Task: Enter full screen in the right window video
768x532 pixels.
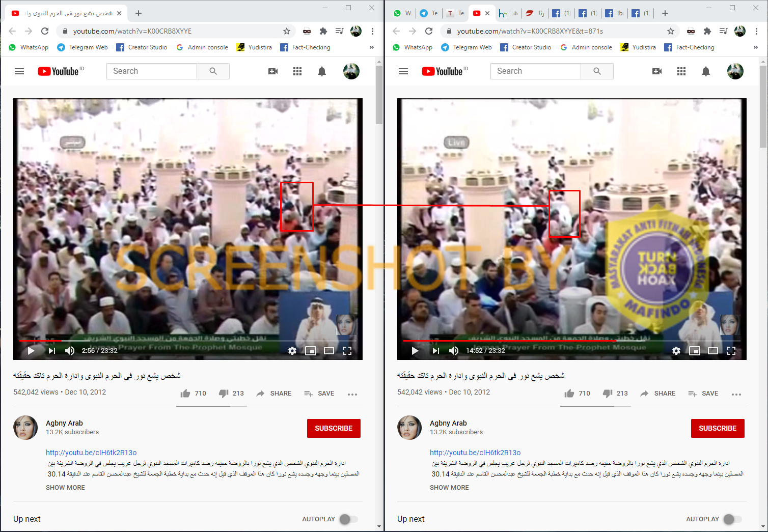Action: pyautogui.click(x=731, y=351)
